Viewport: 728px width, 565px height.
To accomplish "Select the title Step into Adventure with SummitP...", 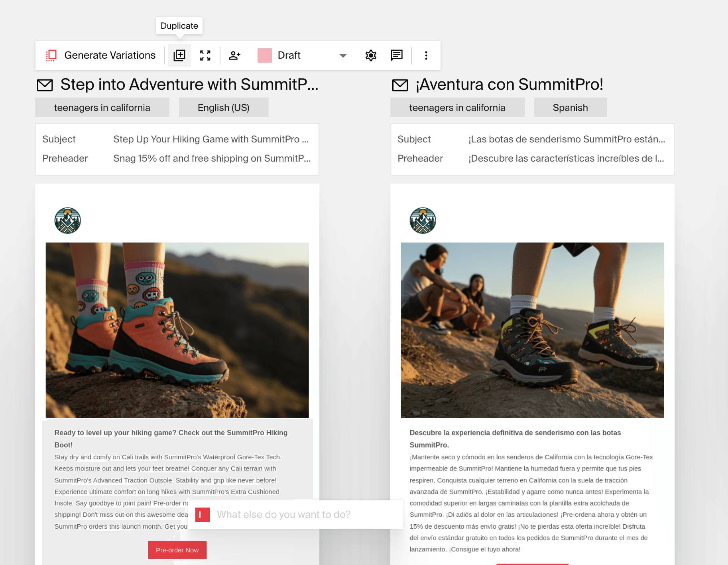I will pos(189,84).
